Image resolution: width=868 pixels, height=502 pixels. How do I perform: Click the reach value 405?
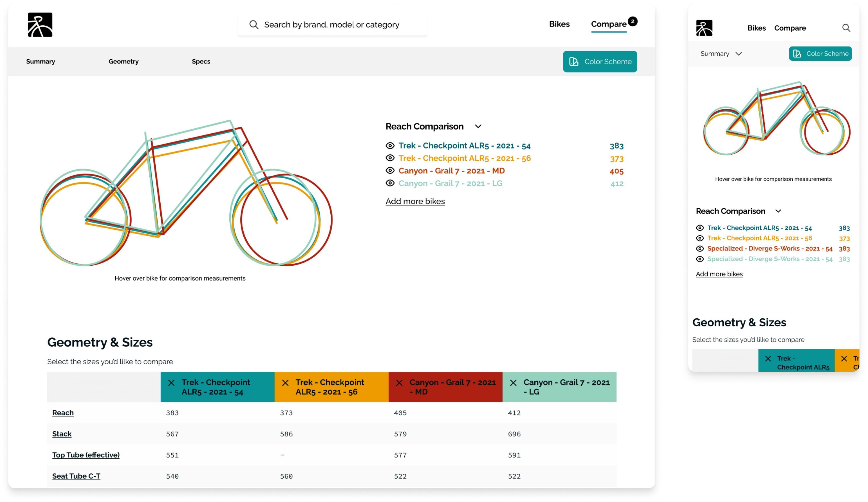[x=617, y=171]
